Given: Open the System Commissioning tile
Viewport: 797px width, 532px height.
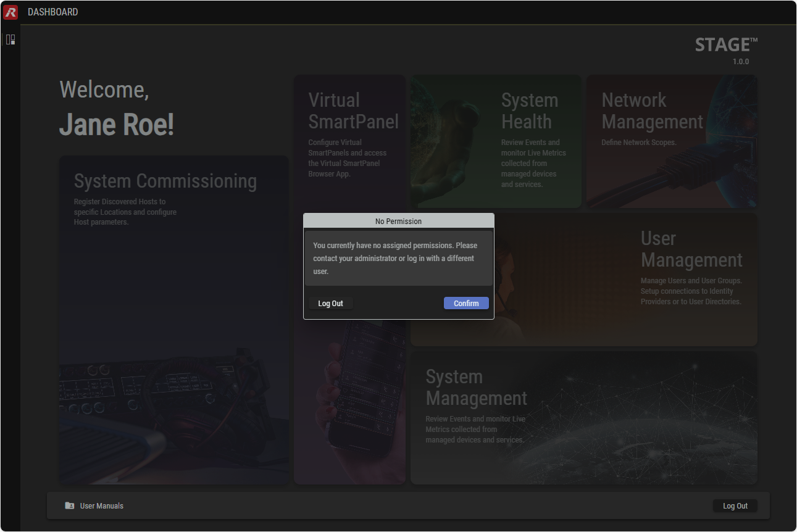Looking at the screenshot, I should pyautogui.click(x=174, y=320).
